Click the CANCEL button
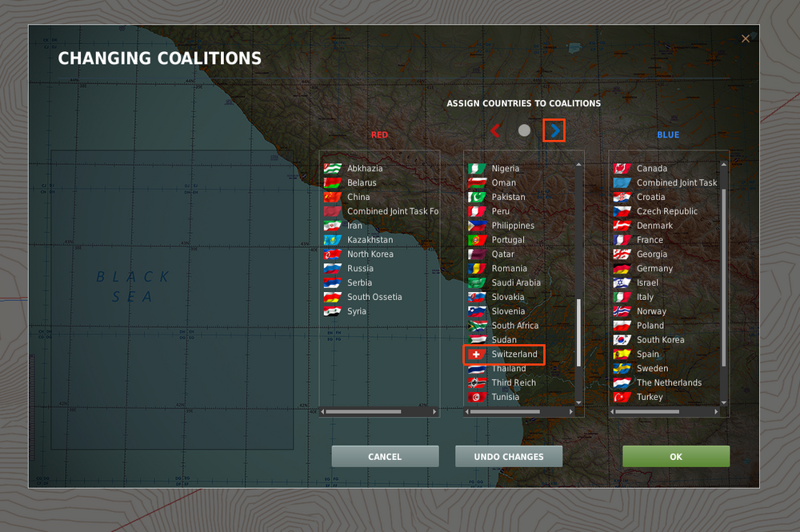Screen dimensions: 800x532 click(x=385, y=457)
